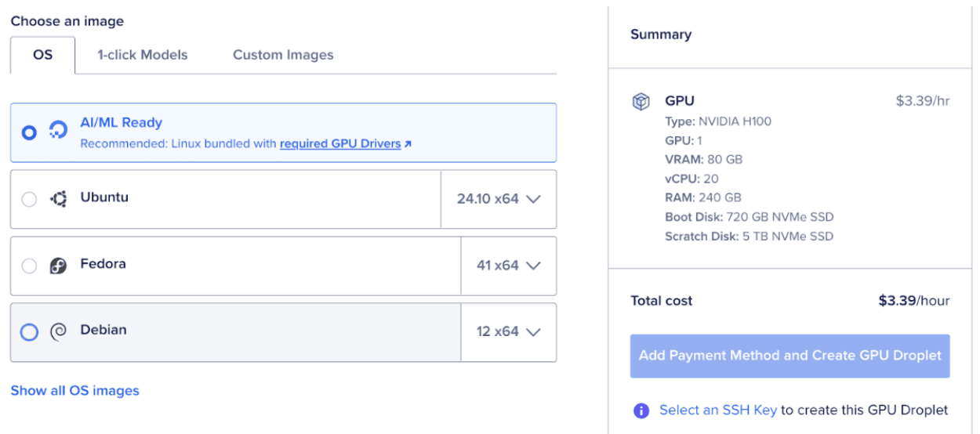Open the OS tab

pos(43,55)
